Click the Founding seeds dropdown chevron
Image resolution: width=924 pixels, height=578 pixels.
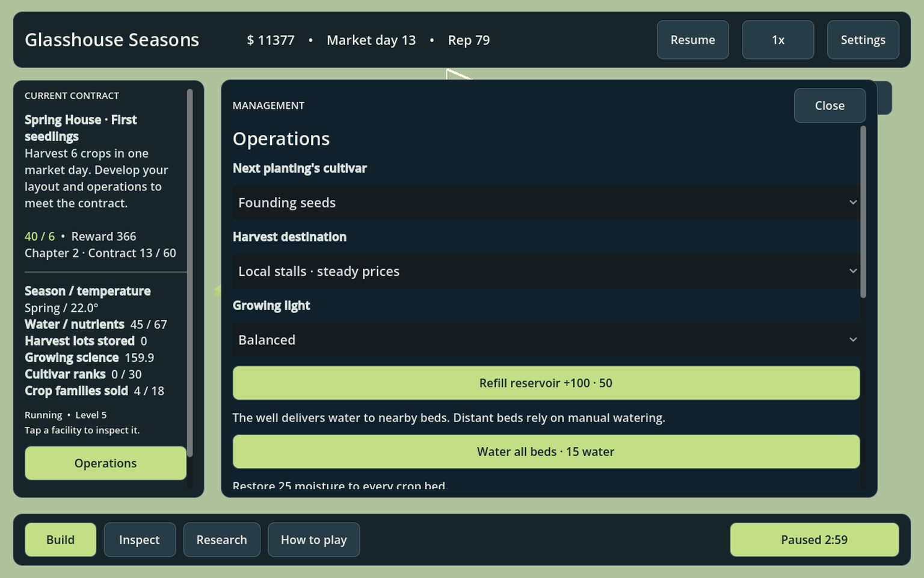(x=852, y=202)
